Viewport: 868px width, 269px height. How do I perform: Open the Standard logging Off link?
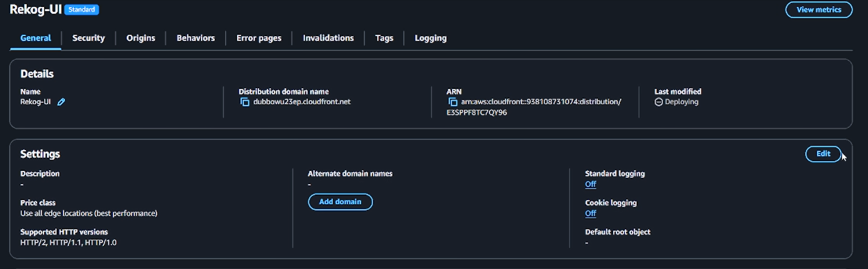tap(591, 184)
